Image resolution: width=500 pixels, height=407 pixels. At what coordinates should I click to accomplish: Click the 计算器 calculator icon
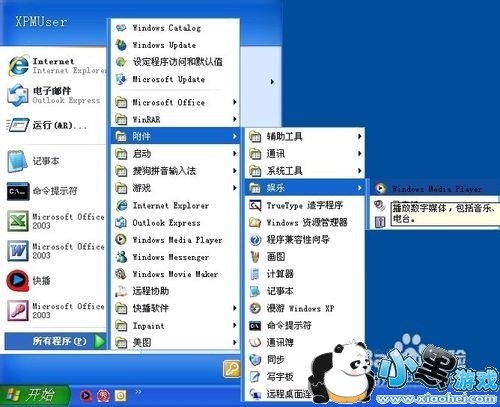[x=255, y=274]
